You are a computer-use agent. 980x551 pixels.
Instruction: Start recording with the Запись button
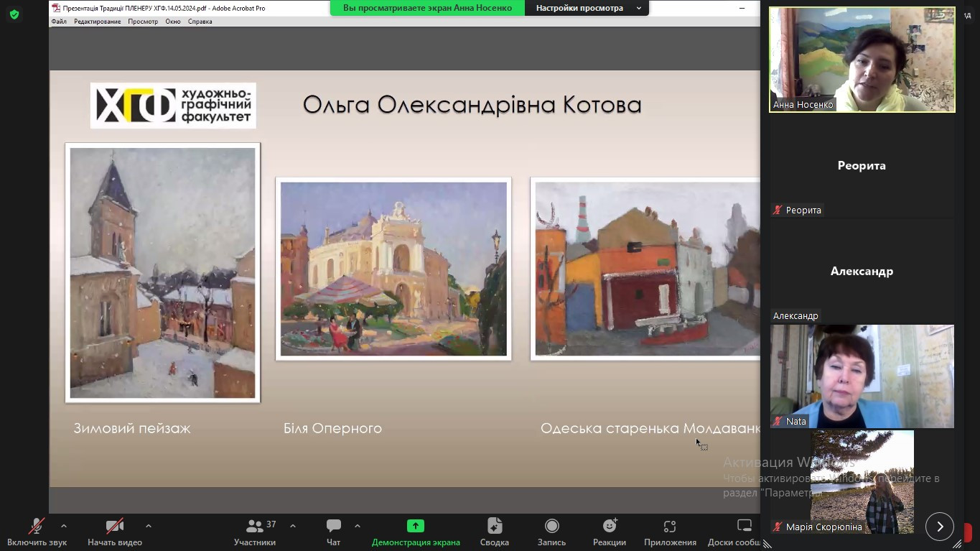[551, 532]
